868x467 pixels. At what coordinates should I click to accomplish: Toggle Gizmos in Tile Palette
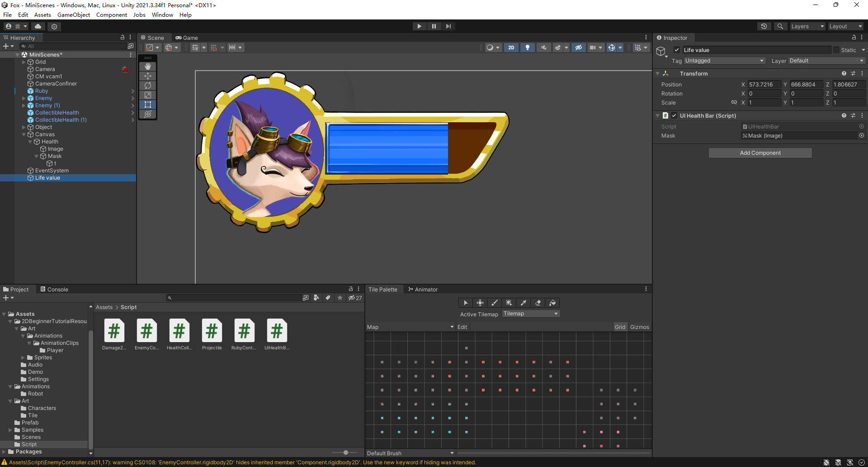(640, 327)
